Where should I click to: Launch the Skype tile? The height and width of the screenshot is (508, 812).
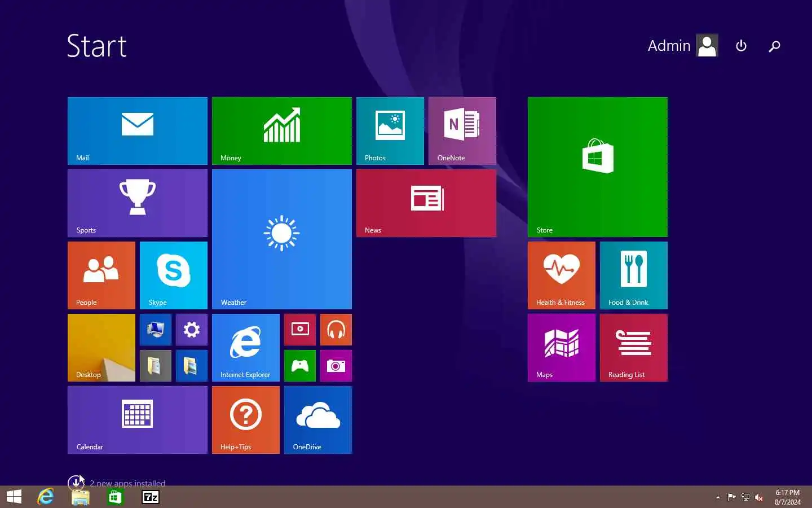coord(174,275)
